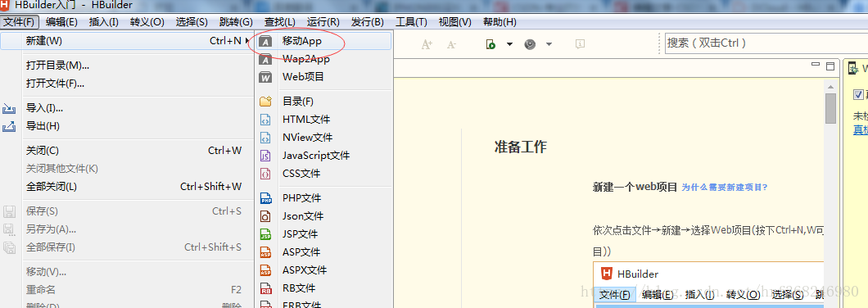Open the 转义(O) menu
Image resolution: width=868 pixels, height=308 pixels.
point(147,22)
